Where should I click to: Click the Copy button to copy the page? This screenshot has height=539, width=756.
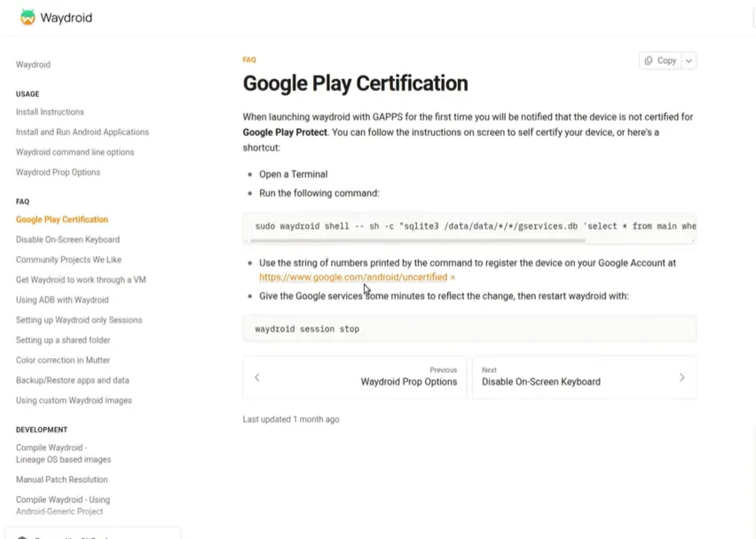[662, 59]
